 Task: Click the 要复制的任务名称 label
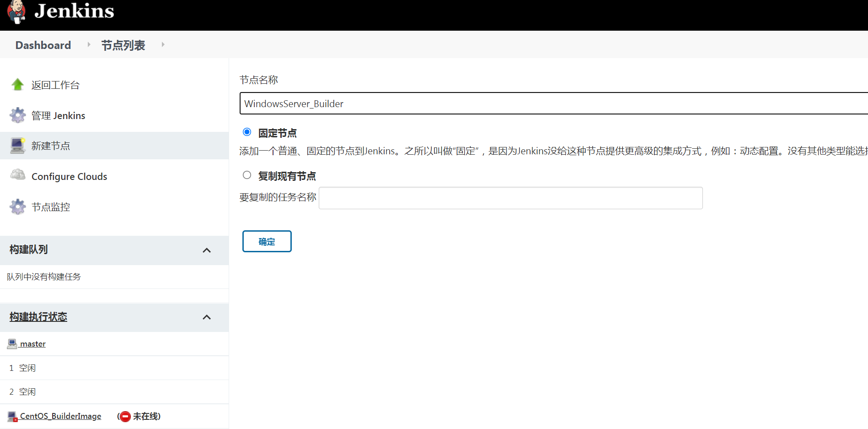278,197
